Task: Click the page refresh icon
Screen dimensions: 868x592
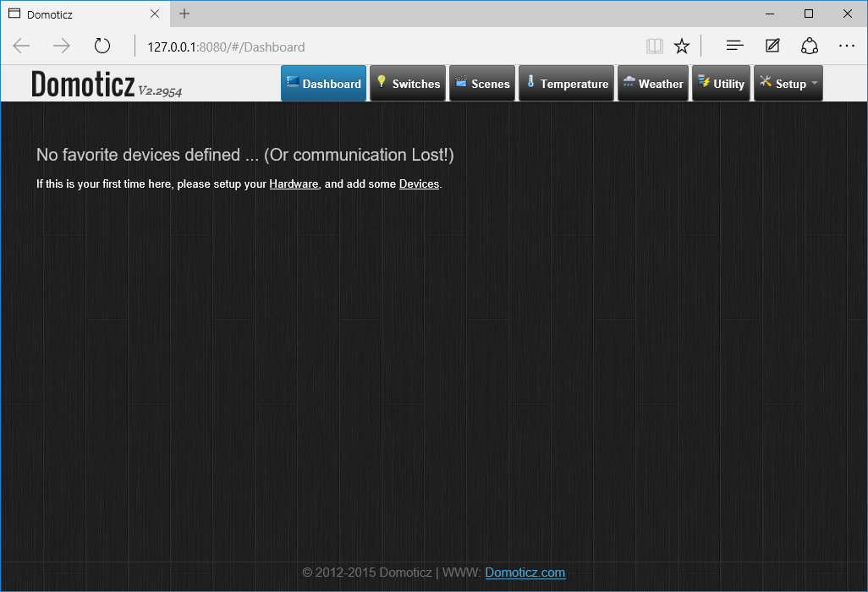Action: [102, 46]
